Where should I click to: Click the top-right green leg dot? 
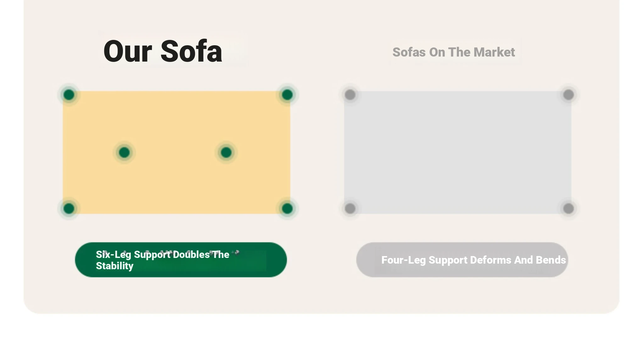pyautogui.click(x=287, y=95)
